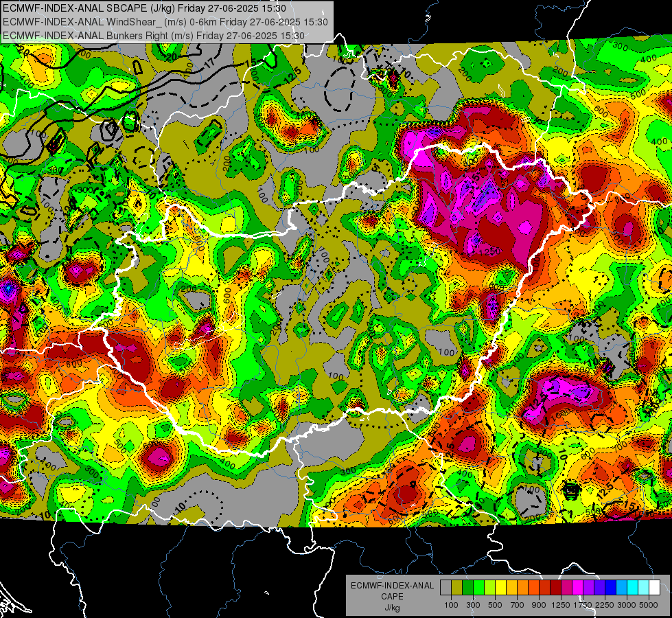Select the bright magenta legend swatch
The image size is (672, 618).
point(578,587)
